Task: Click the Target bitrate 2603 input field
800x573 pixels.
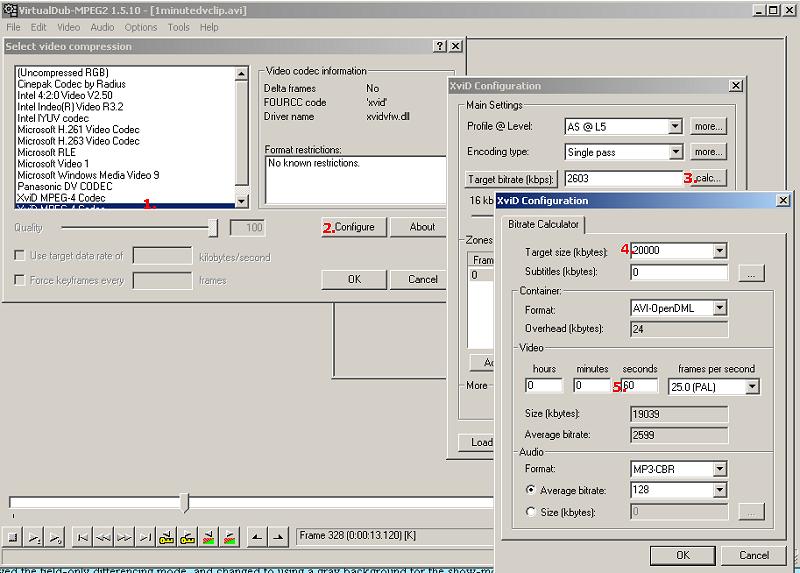Action: (623, 179)
